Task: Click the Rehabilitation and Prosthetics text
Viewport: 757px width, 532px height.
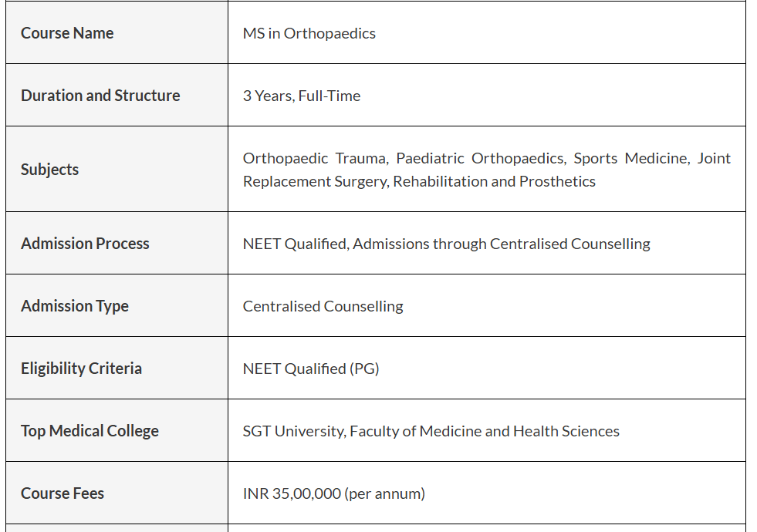Action: point(494,181)
